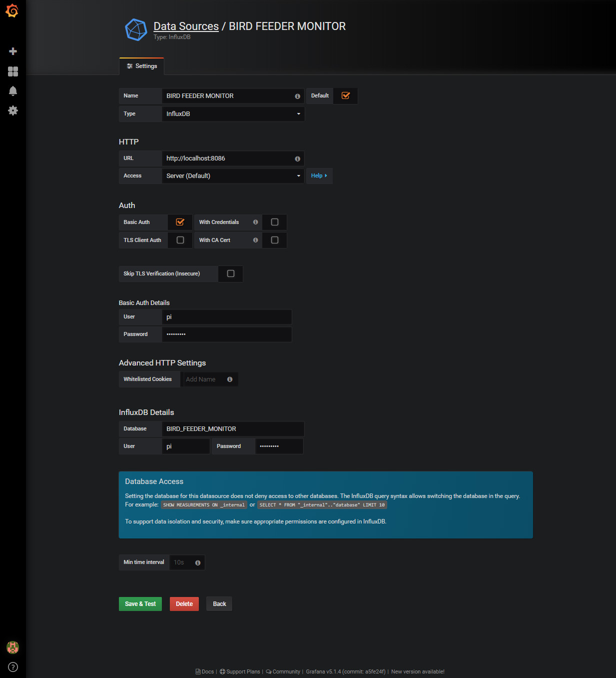Click the info icon in the URL field
The image size is (616, 678).
click(x=297, y=158)
